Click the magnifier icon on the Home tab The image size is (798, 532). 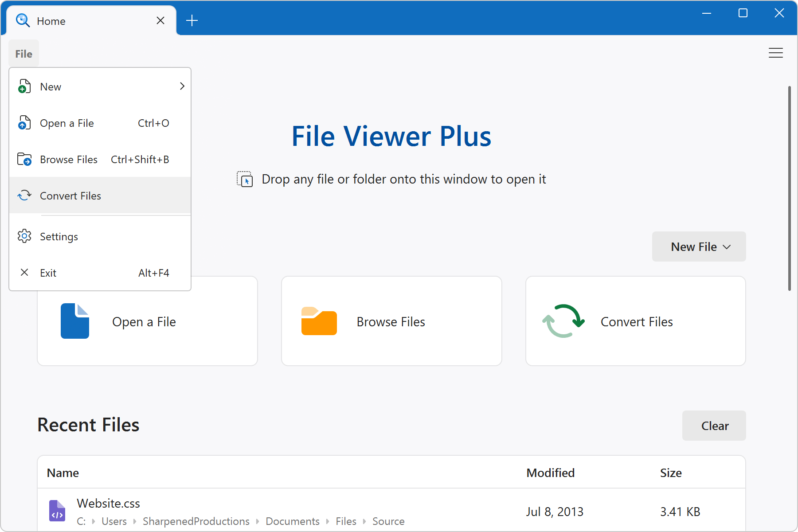23,20
